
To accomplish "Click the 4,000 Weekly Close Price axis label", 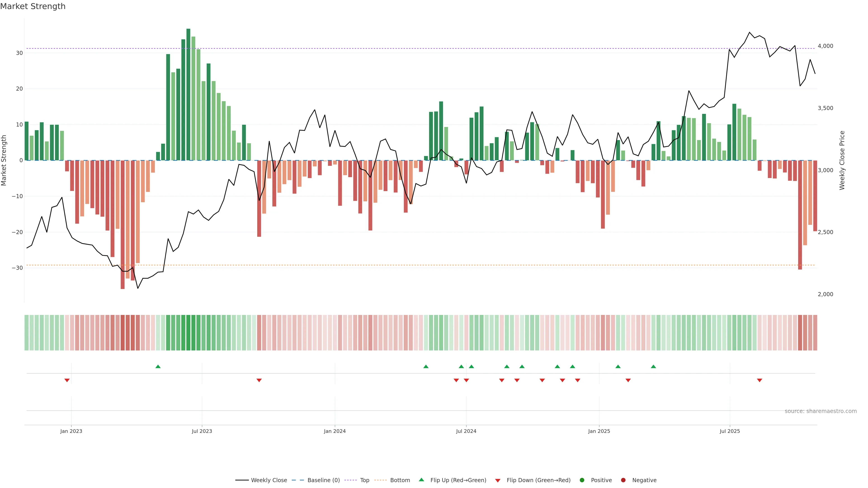I will (825, 46).
